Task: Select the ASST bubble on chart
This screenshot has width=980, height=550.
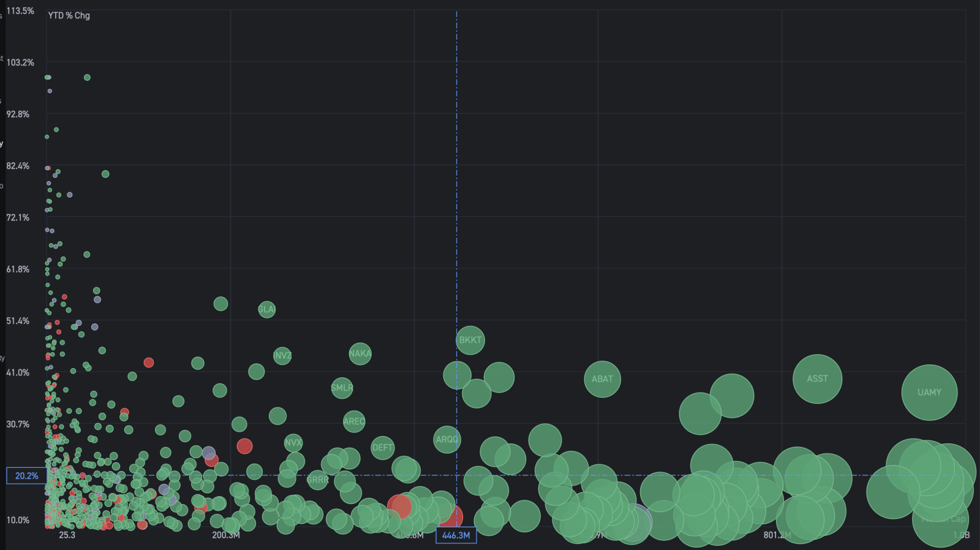Action: 817,379
